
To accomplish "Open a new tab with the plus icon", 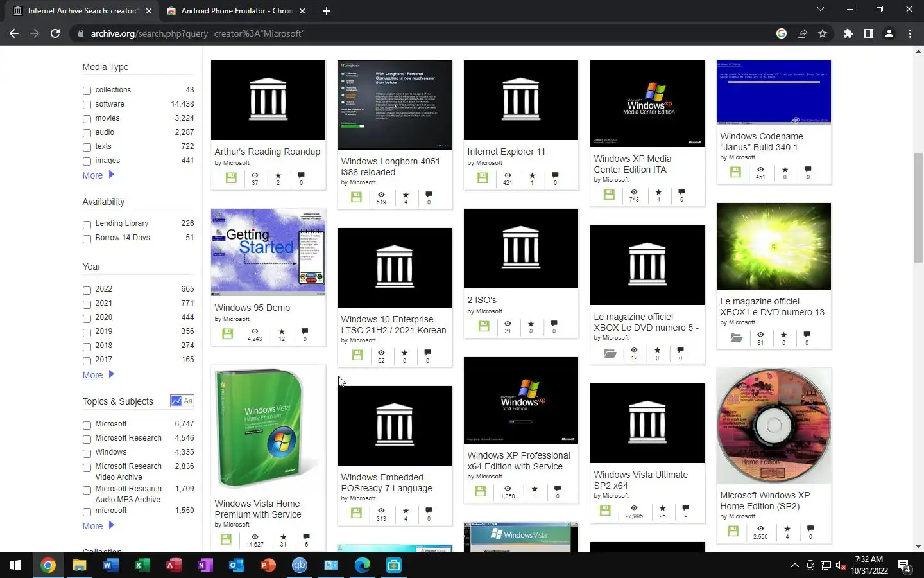I will tap(326, 10).
